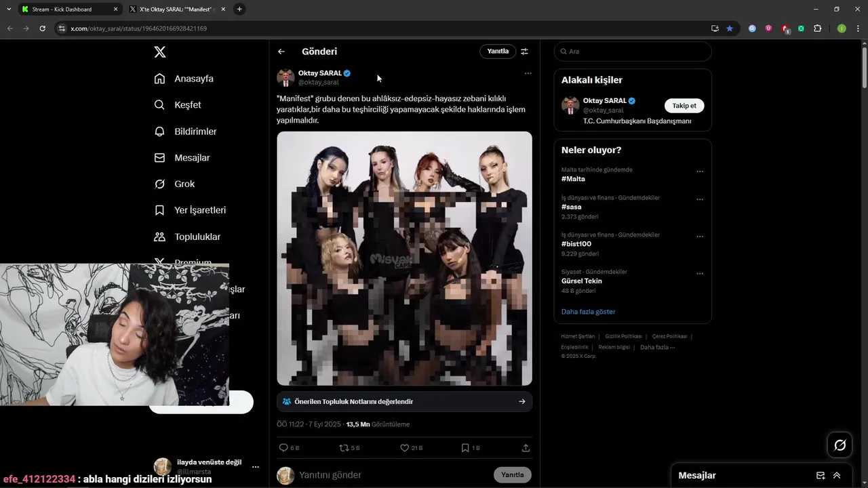Open Gizlilik Politikası footer link
This screenshot has height=488, width=868.
[623, 336]
